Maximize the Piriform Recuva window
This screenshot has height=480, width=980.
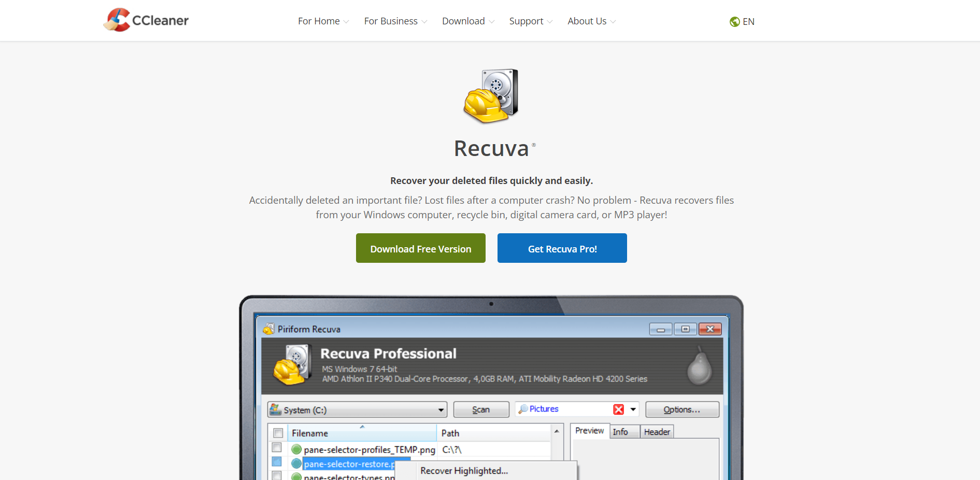685,329
